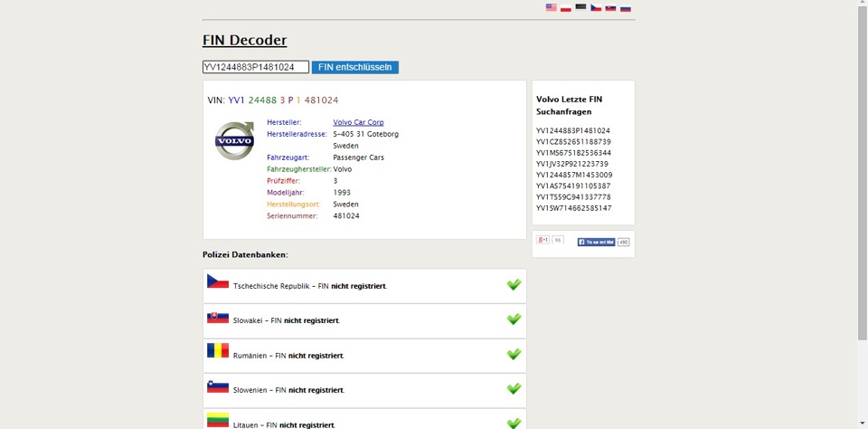868x429 pixels.
Task: Switch language via the top Czech flag icon
Action: click(596, 8)
